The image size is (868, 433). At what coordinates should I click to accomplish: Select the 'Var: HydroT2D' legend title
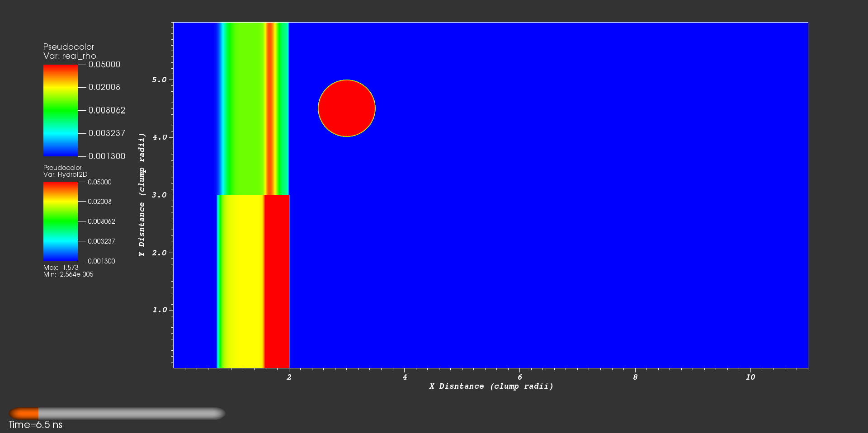pos(65,174)
